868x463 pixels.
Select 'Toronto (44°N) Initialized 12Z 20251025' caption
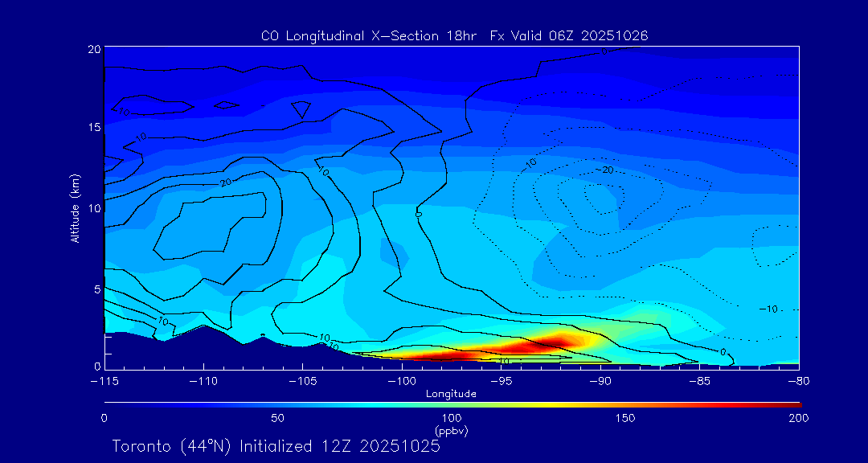click(276, 446)
